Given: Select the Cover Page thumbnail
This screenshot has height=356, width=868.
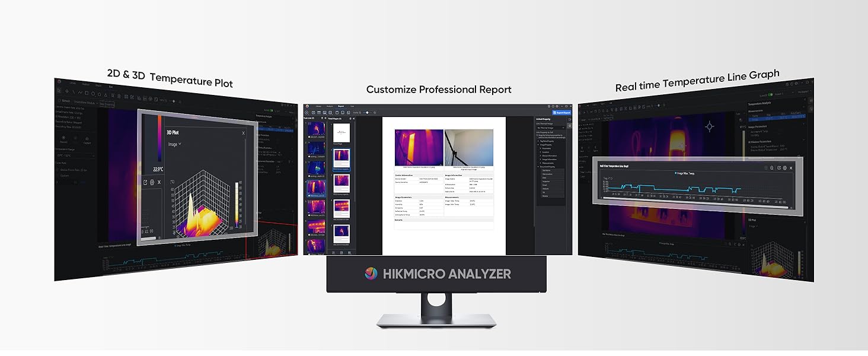Looking at the screenshot, I should (341, 132).
